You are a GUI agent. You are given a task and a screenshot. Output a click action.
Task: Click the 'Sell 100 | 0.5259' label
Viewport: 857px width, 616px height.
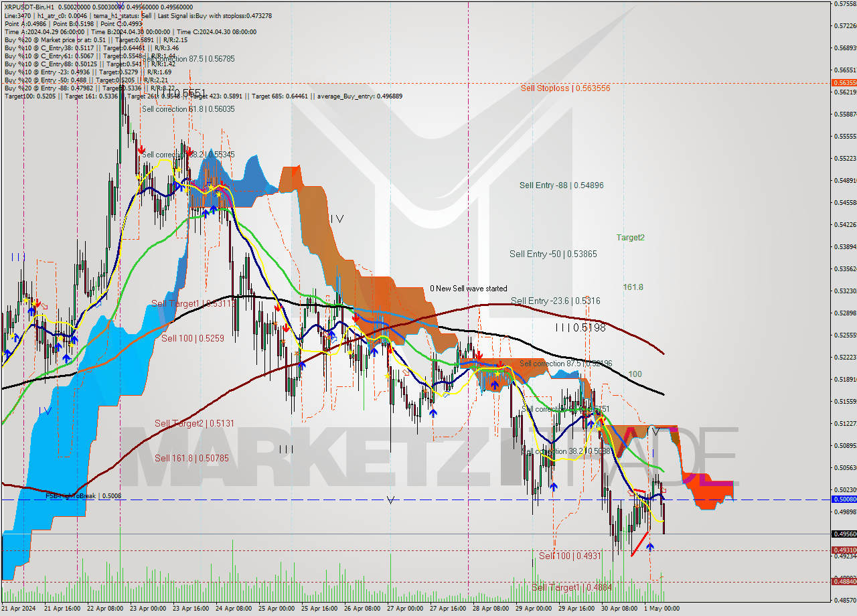pos(193,338)
